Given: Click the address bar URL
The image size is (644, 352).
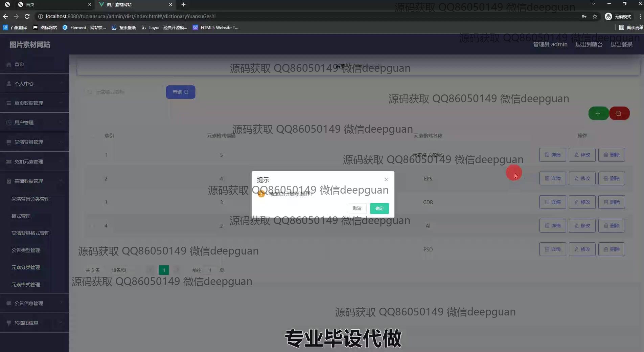Looking at the screenshot, I should [131, 16].
